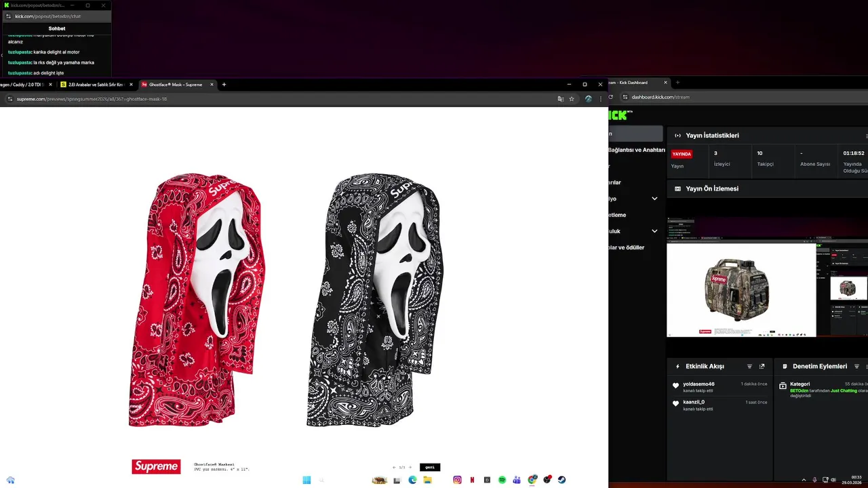Click the translate page icon in address bar
The height and width of the screenshot is (488, 868).
coord(560,99)
